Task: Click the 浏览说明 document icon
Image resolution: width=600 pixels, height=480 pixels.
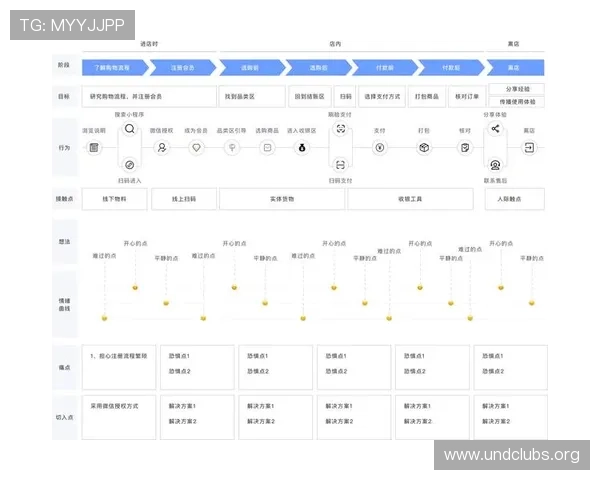Action: coord(94,147)
